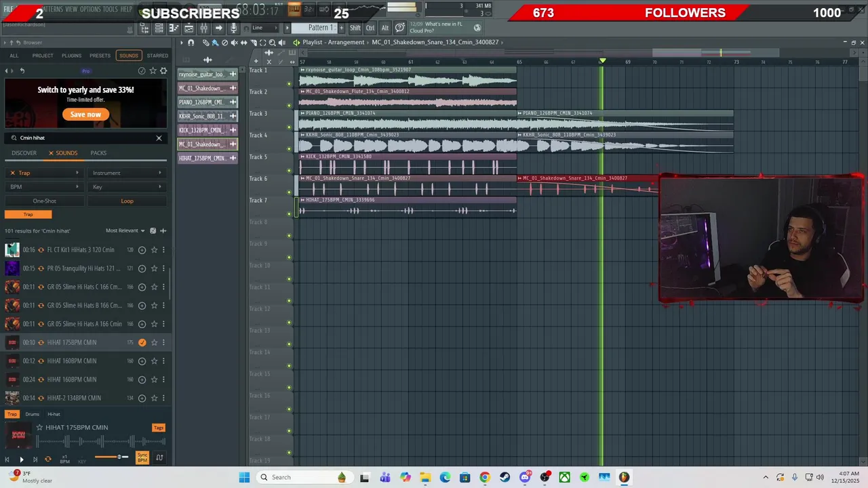Expand the Key filter dropdown
Image resolution: width=868 pixels, height=488 pixels.
point(127,187)
